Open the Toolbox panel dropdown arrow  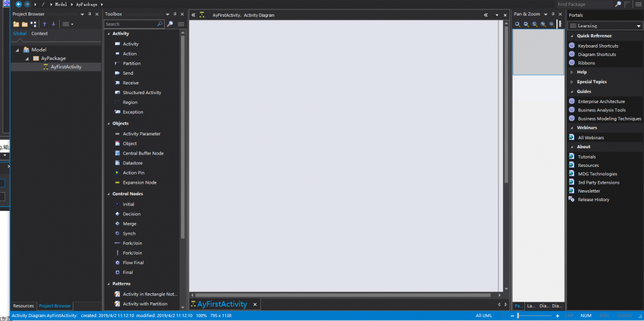tap(167, 14)
